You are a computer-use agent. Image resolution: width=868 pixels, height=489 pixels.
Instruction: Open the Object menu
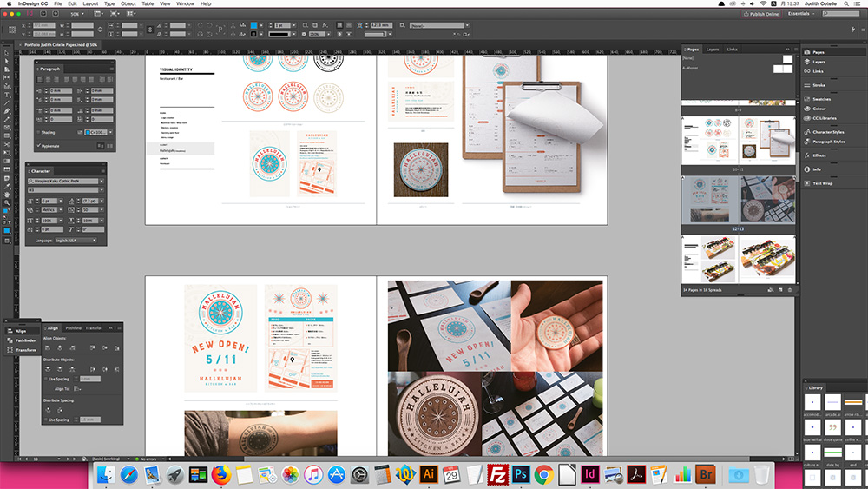tap(128, 3)
